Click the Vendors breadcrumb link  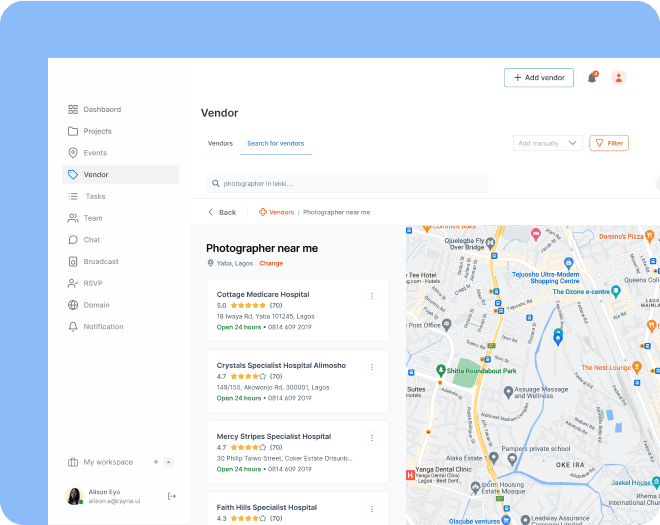(x=282, y=212)
